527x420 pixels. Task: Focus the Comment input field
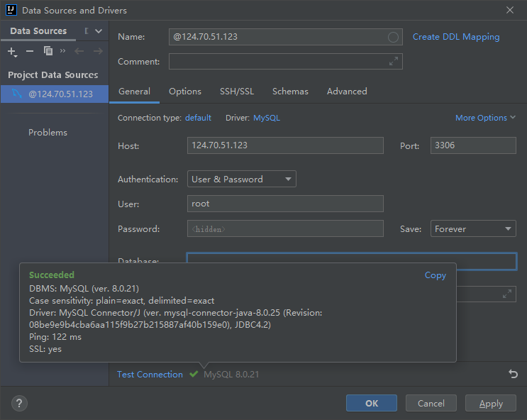click(x=286, y=61)
